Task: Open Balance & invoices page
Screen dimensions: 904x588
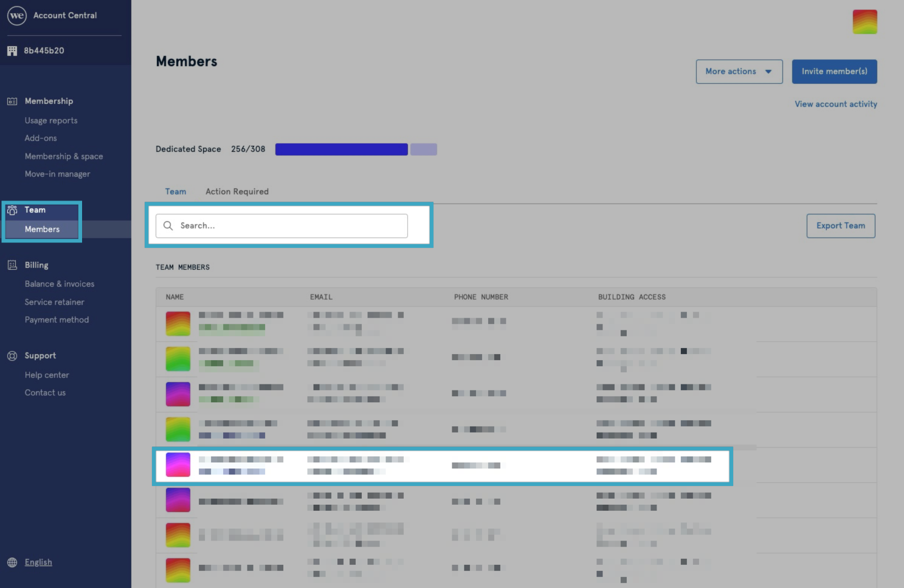Action: 60,284
